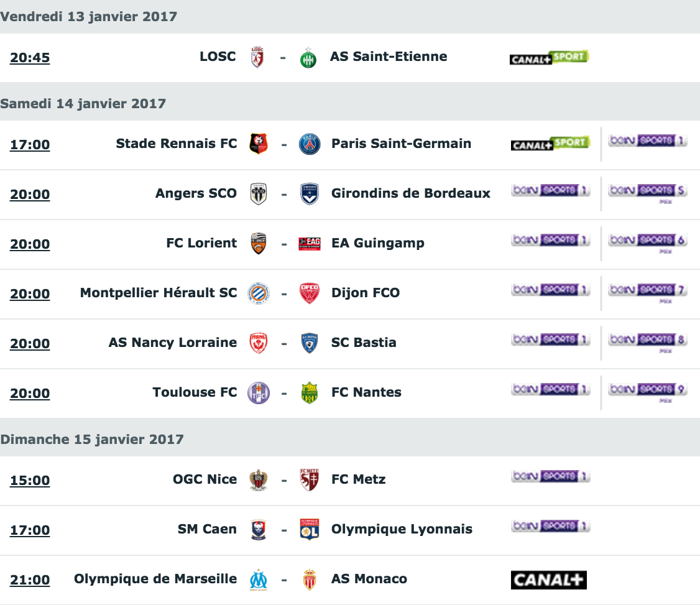Click Canal+ Sport logo for LOSC match

[x=549, y=57]
